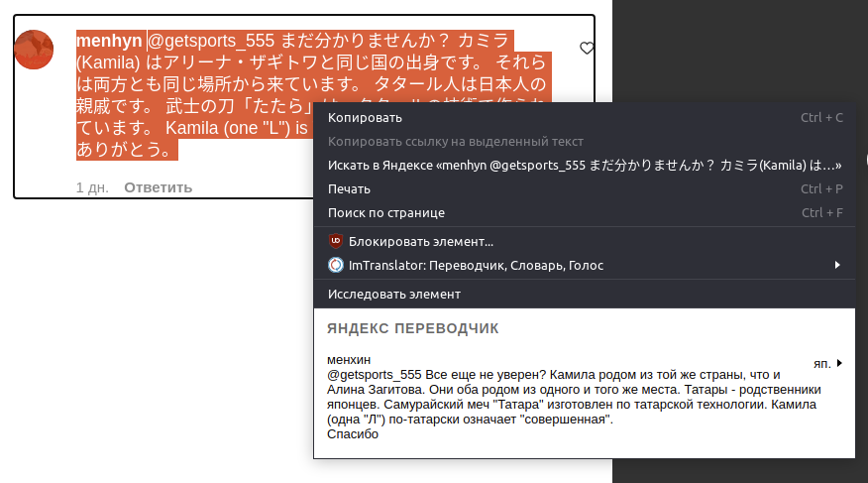The image size is (868, 483).
Task: Open the 'яп.' source language dropdown
Action: (827, 363)
